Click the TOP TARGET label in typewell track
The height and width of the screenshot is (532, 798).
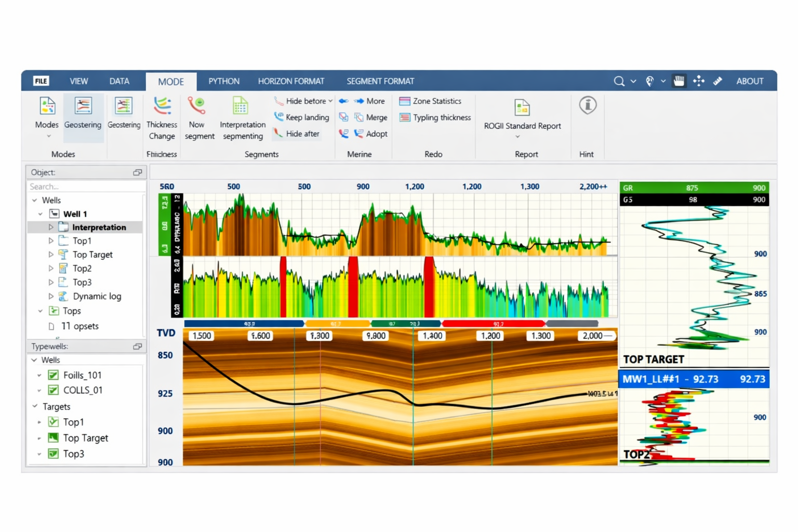point(654,360)
